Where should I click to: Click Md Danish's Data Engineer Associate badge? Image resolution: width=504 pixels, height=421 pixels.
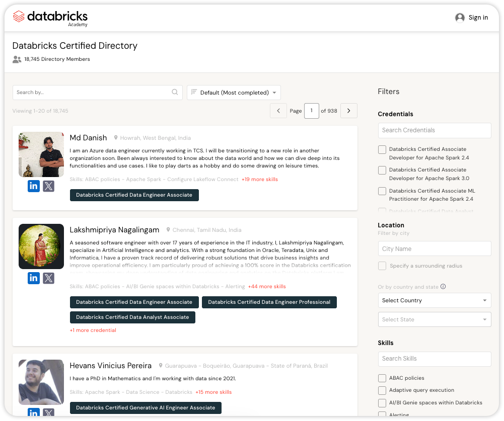coord(134,195)
